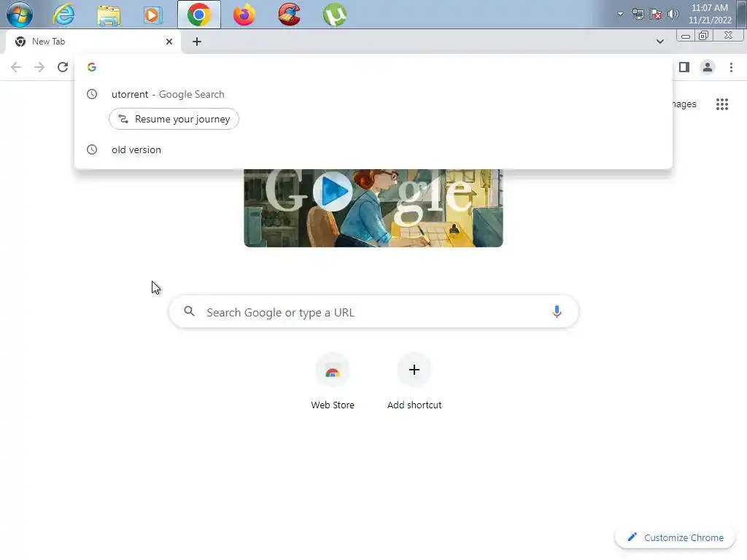The image size is (747, 560).
Task: Select the old version suggestion
Action: click(373, 149)
